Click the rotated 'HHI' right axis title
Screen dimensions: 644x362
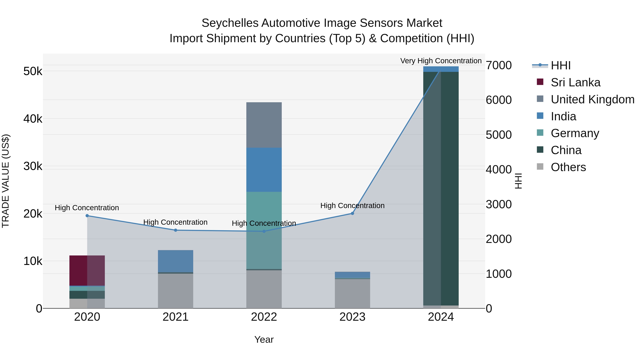[x=518, y=181]
